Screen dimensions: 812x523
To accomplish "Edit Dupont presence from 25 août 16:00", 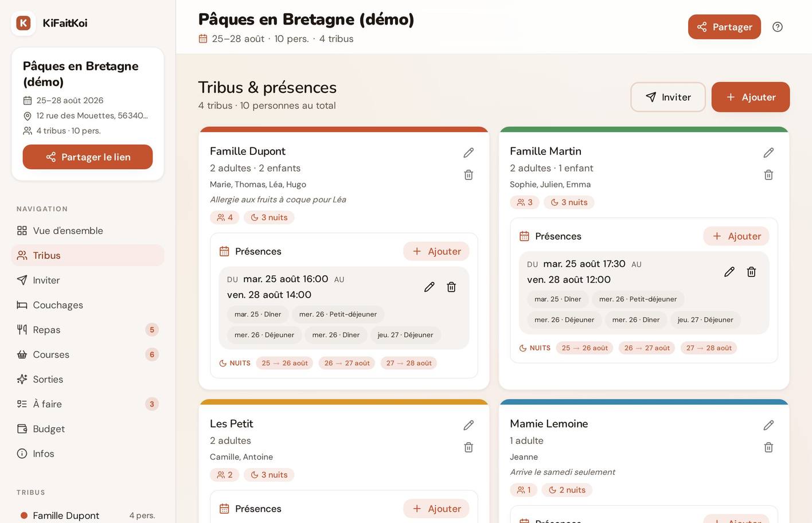I will point(429,287).
